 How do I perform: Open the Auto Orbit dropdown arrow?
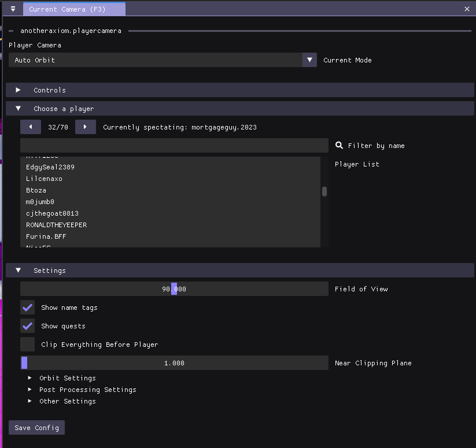pyautogui.click(x=309, y=60)
